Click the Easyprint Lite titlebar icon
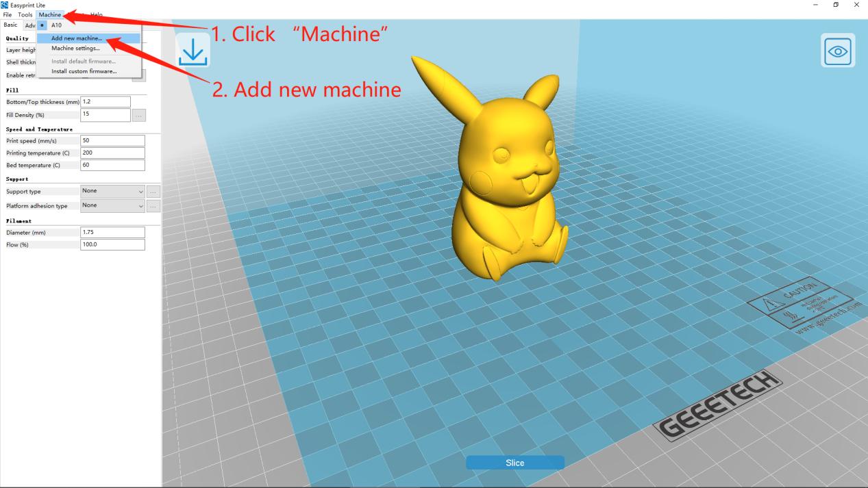 (5, 4)
